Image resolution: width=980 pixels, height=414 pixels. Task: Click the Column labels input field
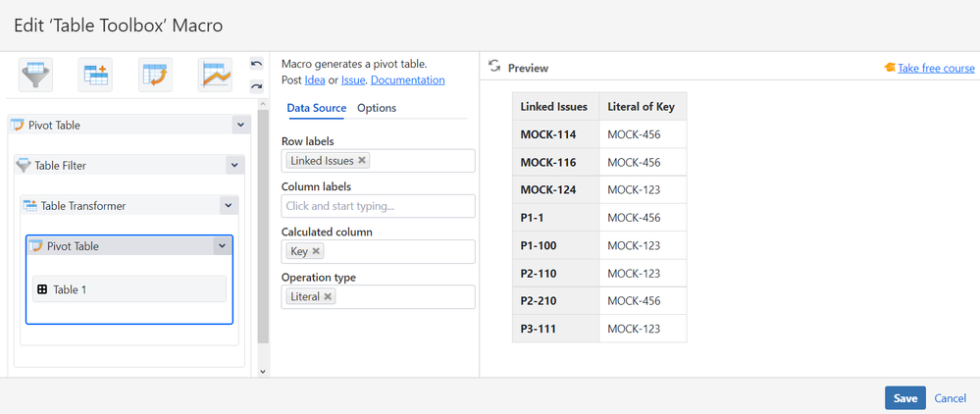coord(378,206)
